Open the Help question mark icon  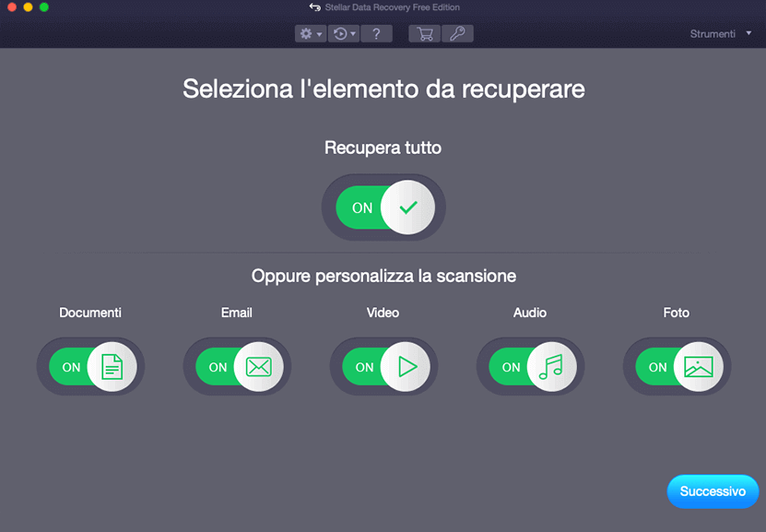point(376,33)
